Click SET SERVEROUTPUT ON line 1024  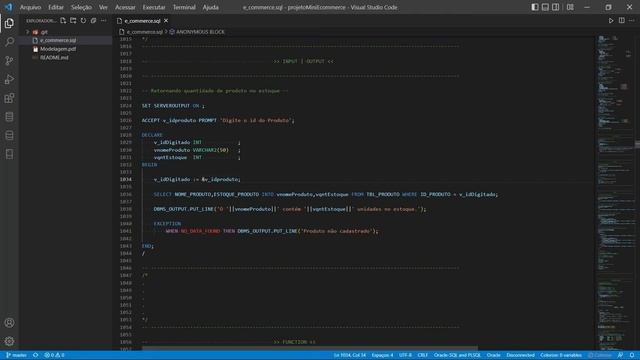tap(173, 106)
